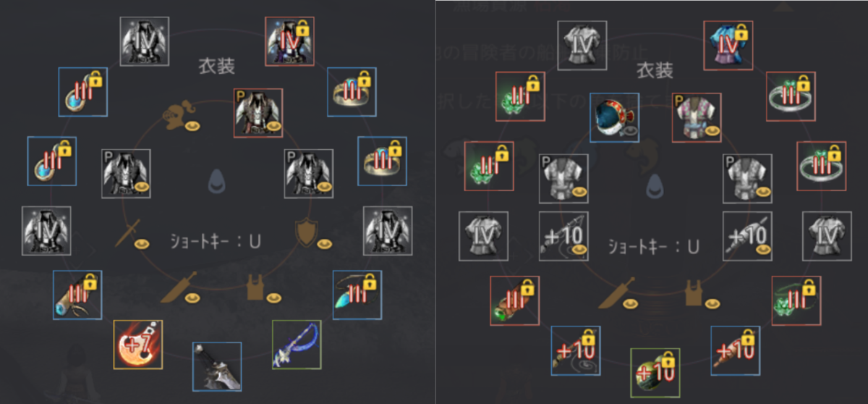868x404 pixels.
Task: Select the fiery +7 orb item
Action: pos(138,344)
